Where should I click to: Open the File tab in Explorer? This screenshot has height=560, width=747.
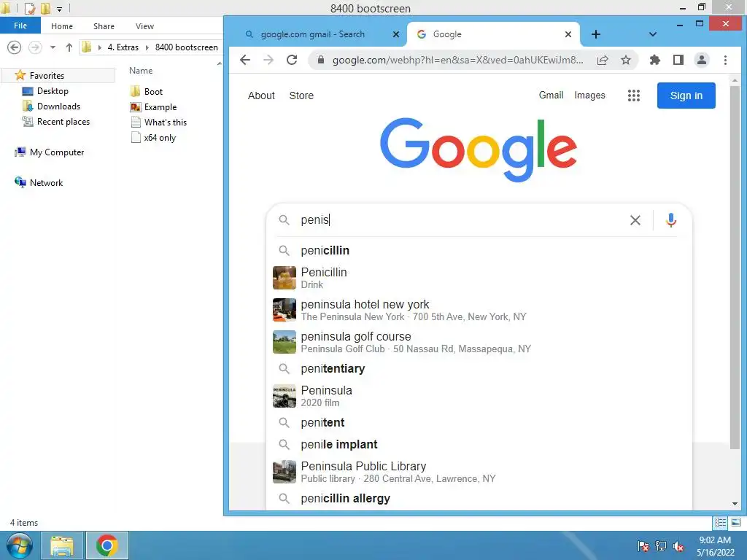pos(20,26)
